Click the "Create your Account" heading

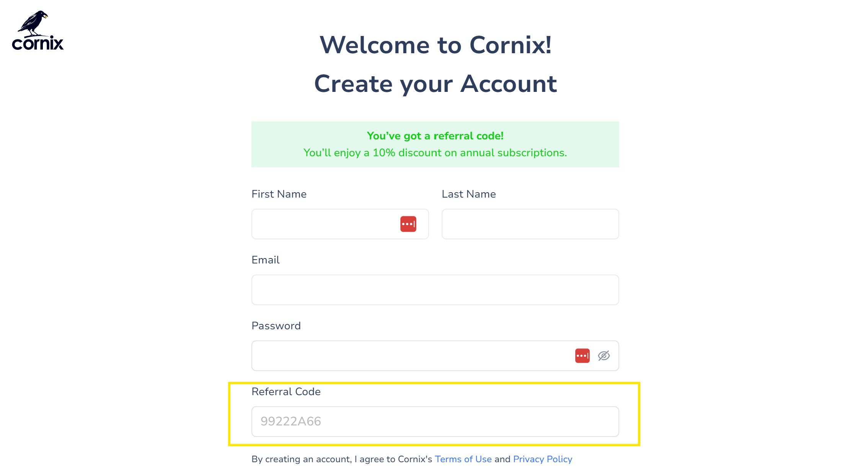(436, 84)
